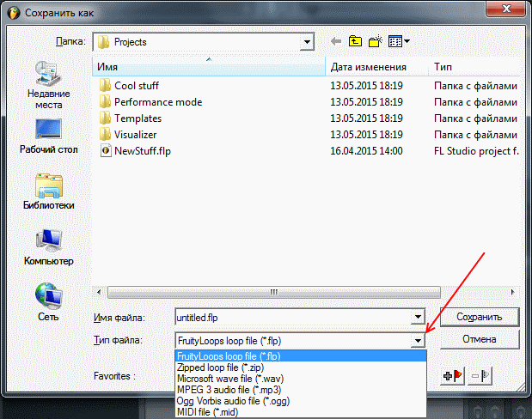Open Библиотеки in the sidebar
532x419 pixels.
click(x=48, y=193)
